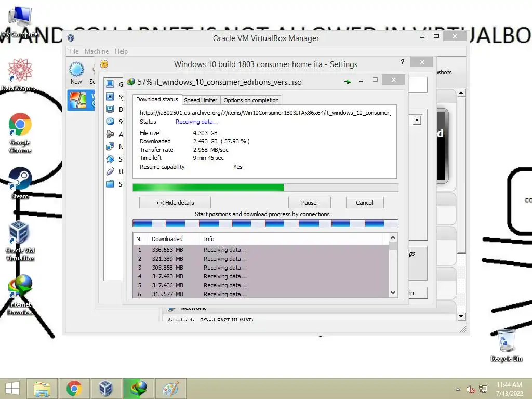Open USB settings category icon

pyautogui.click(x=110, y=171)
